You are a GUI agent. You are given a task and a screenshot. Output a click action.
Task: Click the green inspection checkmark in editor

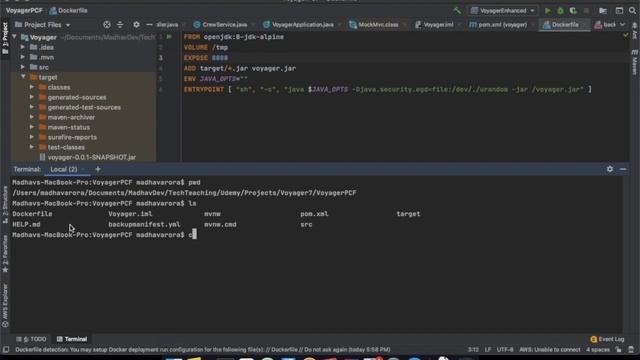coord(626,36)
